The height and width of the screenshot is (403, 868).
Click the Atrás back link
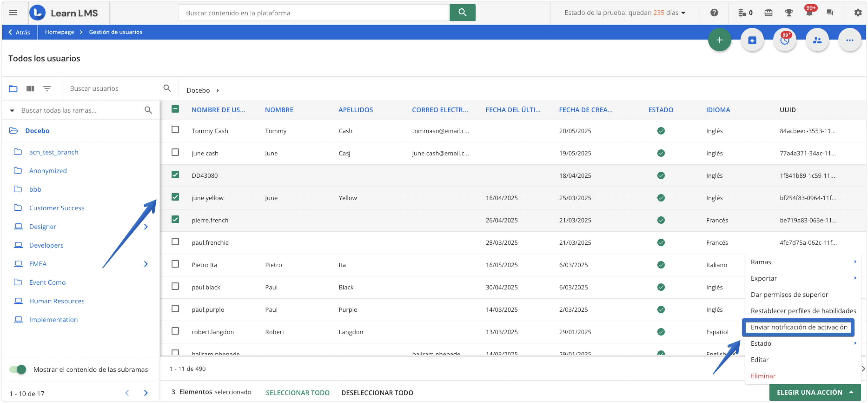(19, 32)
